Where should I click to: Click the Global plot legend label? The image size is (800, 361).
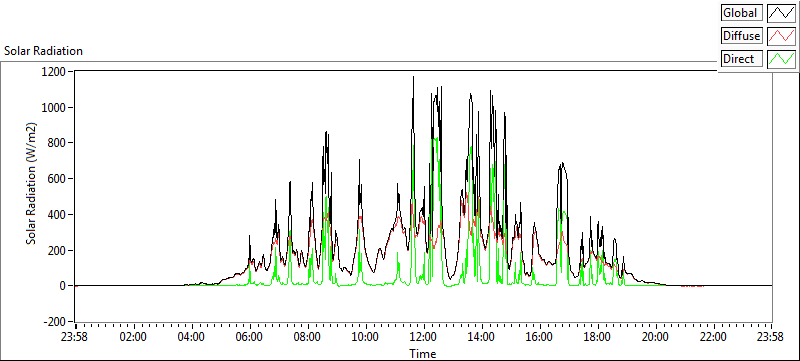coord(742,13)
